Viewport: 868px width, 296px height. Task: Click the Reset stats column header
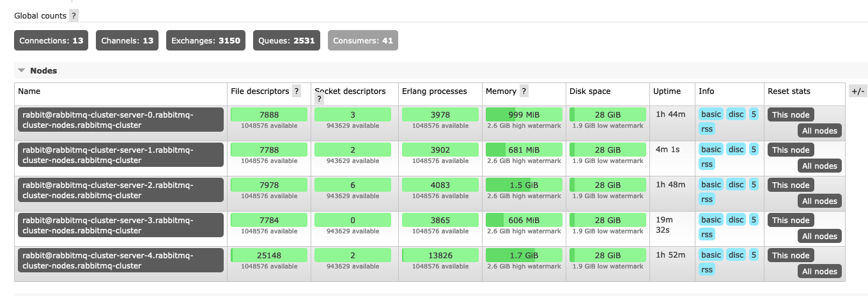tap(789, 91)
